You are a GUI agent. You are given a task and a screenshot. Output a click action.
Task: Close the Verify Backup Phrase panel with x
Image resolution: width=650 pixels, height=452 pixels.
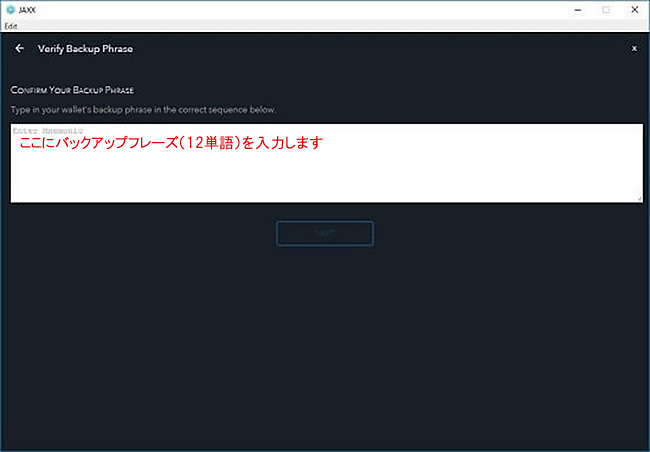pos(633,48)
